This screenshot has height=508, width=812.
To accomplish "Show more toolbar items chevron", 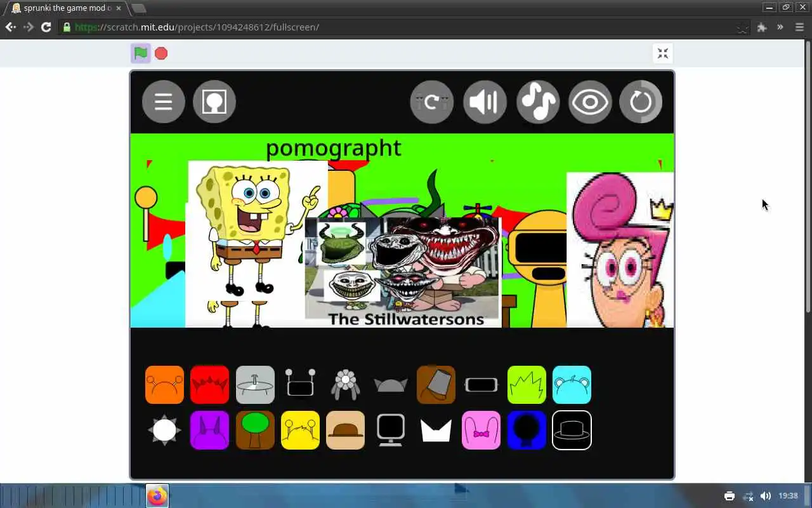I will [x=780, y=27].
